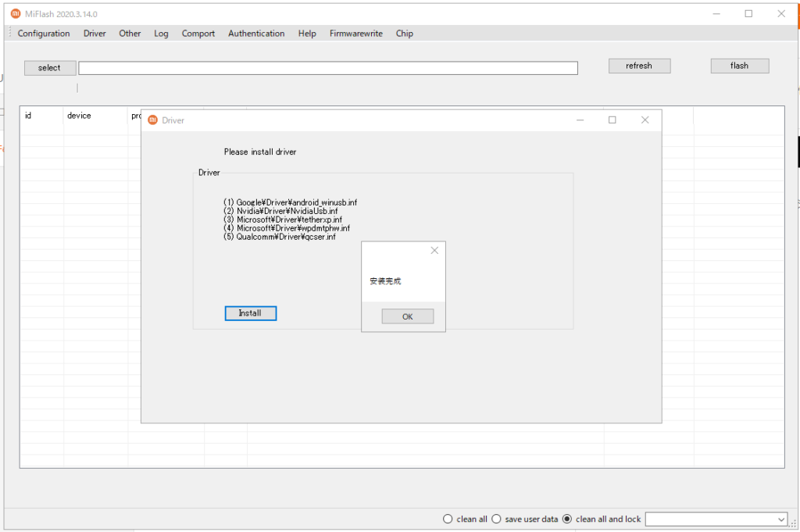This screenshot has width=800, height=532.
Task: Open the Help menu
Action: pyautogui.click(x=307, y=33)
